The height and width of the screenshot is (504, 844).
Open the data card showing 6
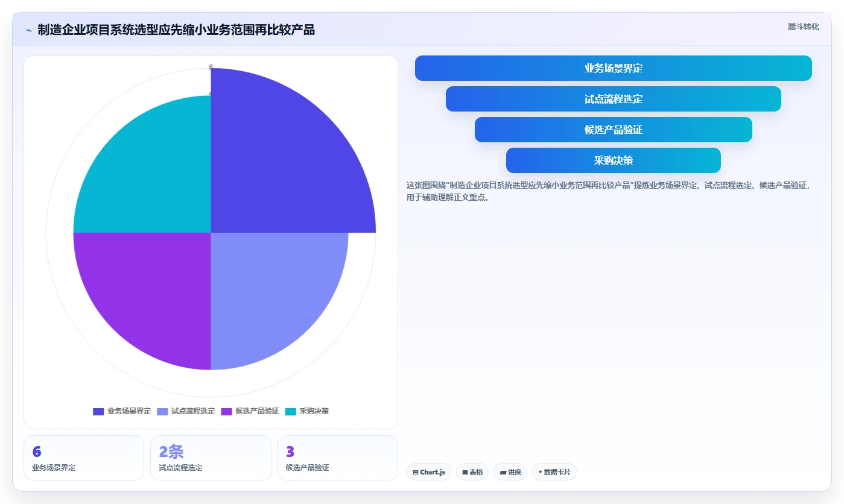coord(84,458)
